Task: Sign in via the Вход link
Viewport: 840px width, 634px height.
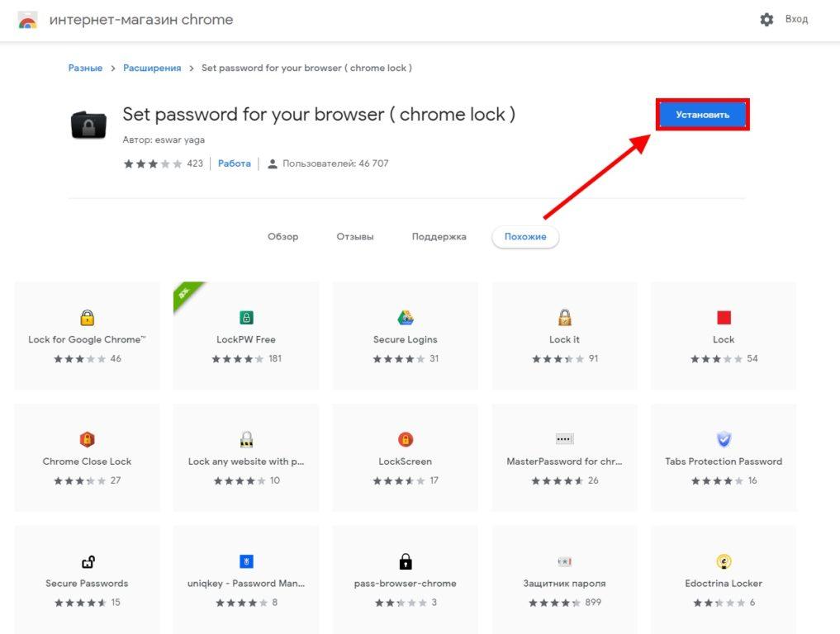Action: [x=796, y=17]
